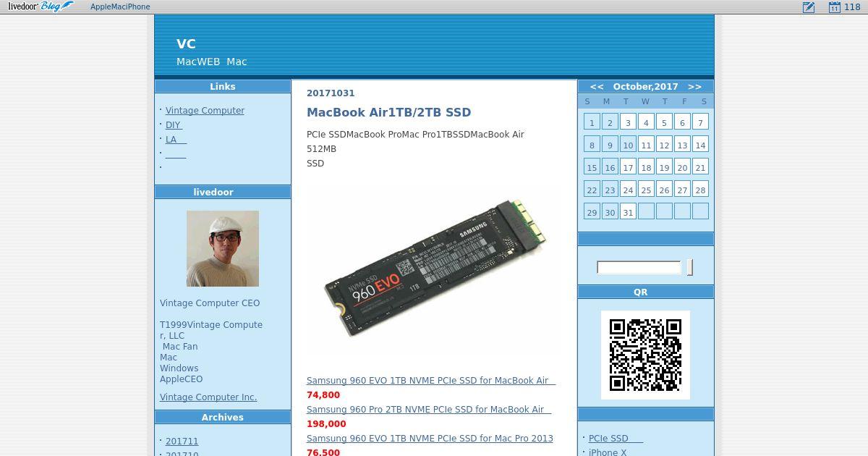Go to previous month with << arrow
Viewport: 868px width, 456px height.
click(597, 87)
